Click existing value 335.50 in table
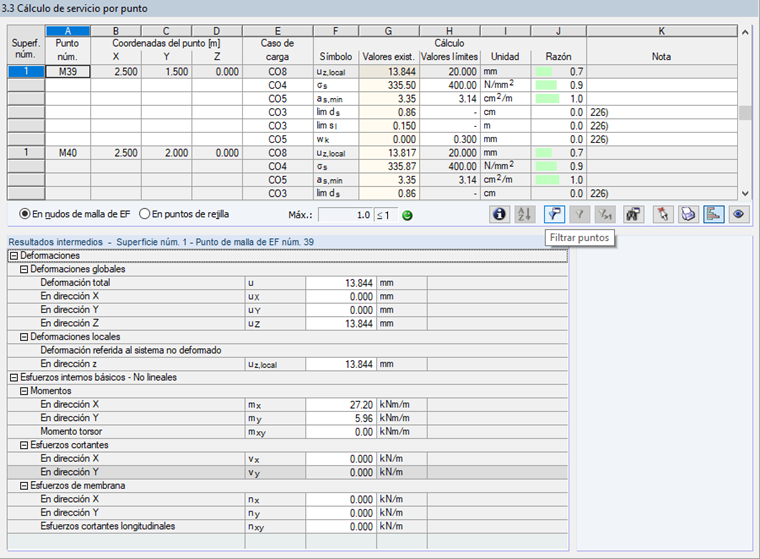 click(x=389, y=85)
